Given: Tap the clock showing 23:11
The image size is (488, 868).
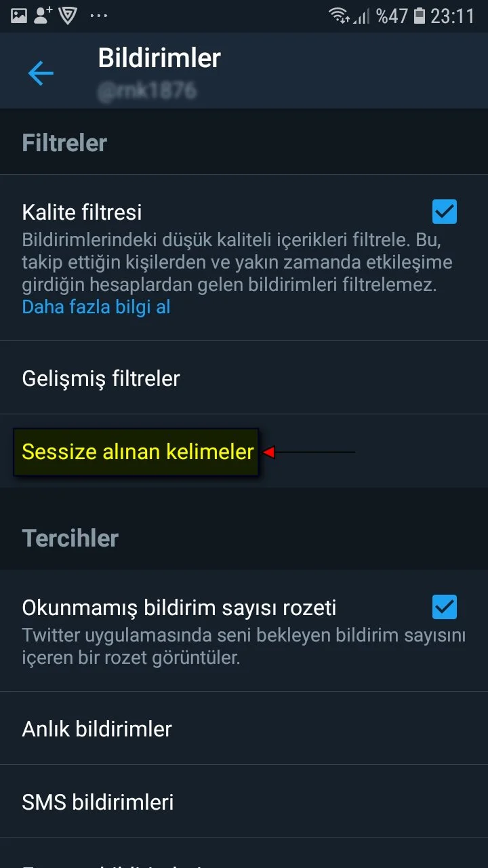Looking at the screenshot, I should coord(453,16).
